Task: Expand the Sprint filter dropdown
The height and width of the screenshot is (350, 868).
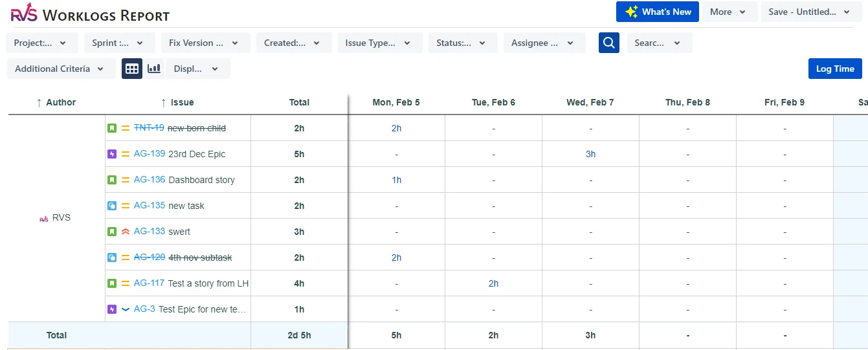Action: pyautogui.click(x=118, y=43)
